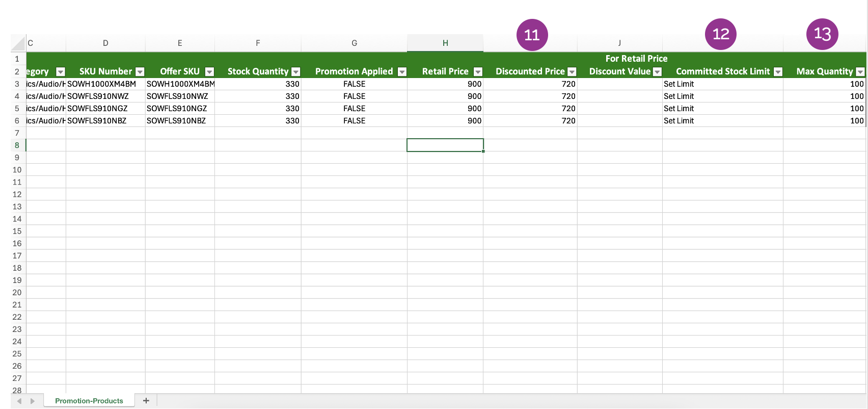Viewport: 868px width, 409px height.
Task: Expand the Discount Value filter arrow
Action: pos(657,72)
